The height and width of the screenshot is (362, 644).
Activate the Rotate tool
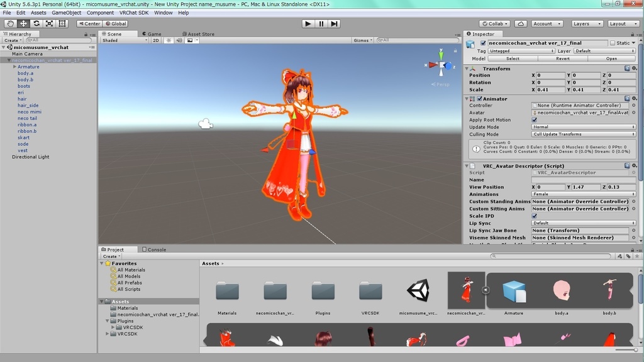tap(37, 23)
